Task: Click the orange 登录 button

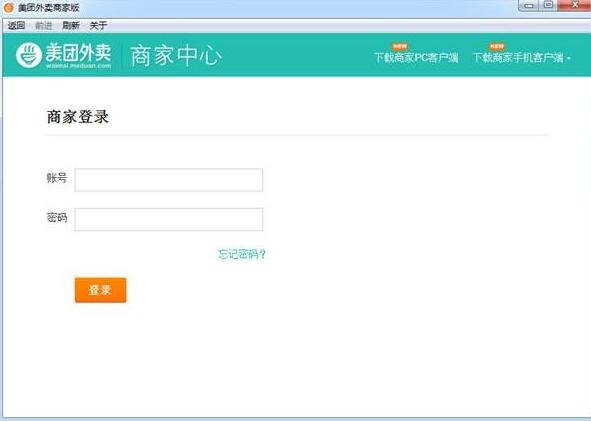Action: [101, 290]
